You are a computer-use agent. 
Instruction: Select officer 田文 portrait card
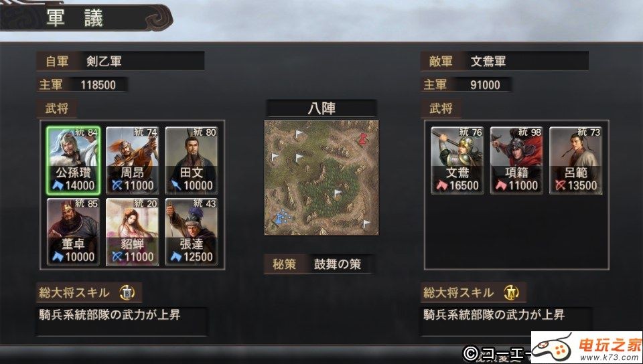(192, 160)
